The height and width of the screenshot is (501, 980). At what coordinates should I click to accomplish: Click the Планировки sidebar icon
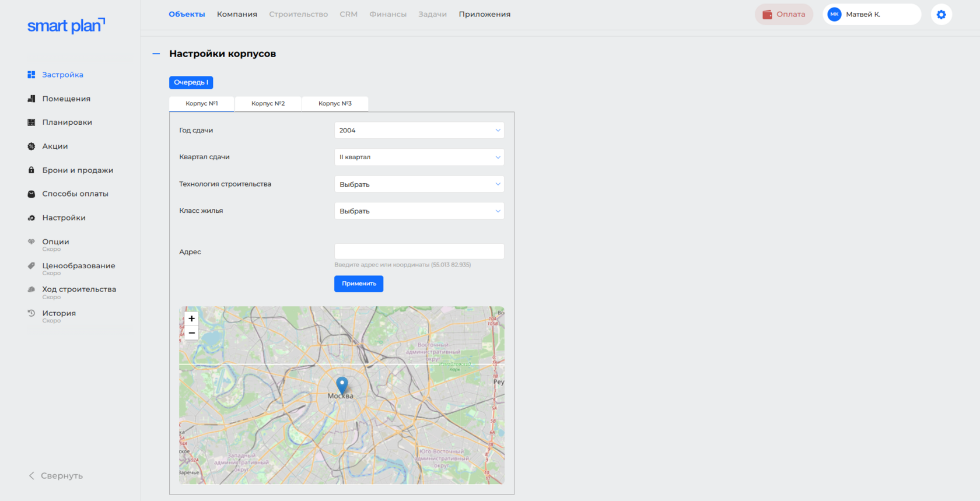[x=32, y=122]
